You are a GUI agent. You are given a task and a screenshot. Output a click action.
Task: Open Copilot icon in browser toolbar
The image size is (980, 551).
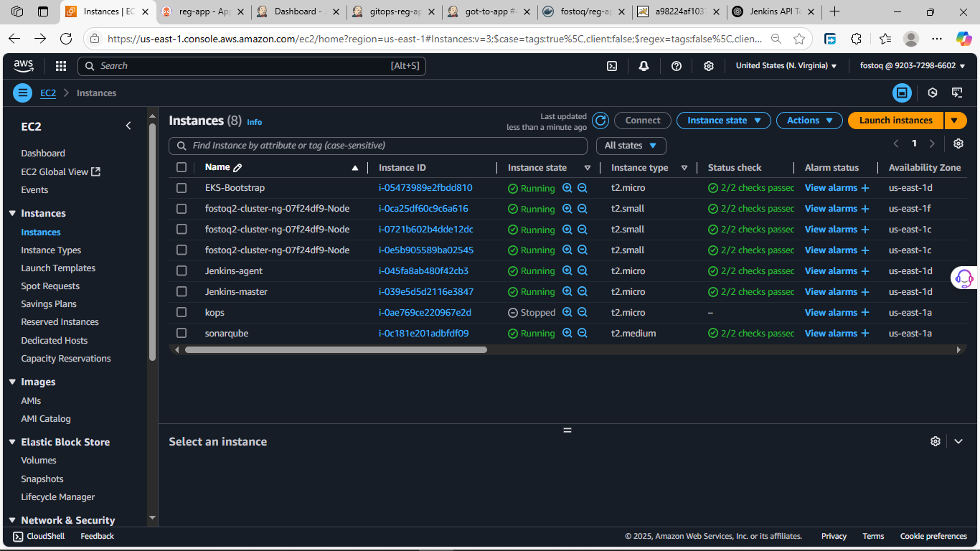coord(963,39)
